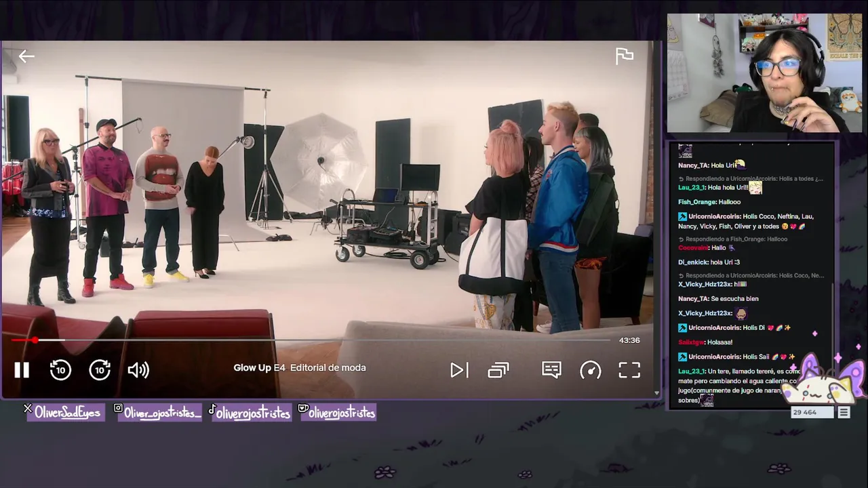Click the oliverojostristes Twitch banner
This screenshot has width=868, height=488.
tap(338, 413)
